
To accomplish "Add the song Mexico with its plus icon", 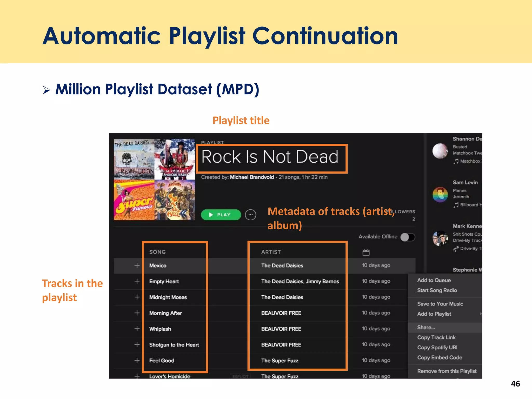I will pos(137,265).
